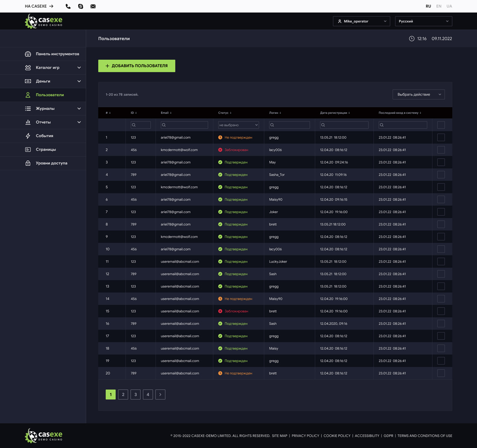Toggle the select-all checkbox in filter row

click(441, 125)
